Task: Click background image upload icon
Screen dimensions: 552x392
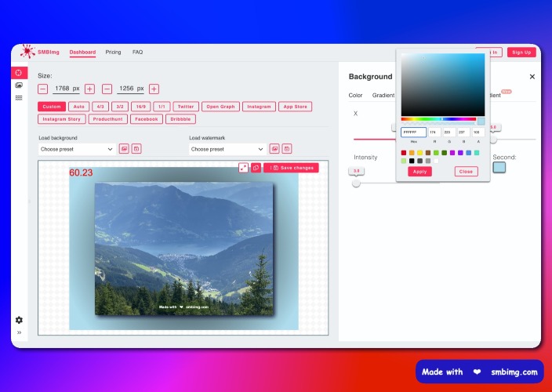Action: pos(124,149)
